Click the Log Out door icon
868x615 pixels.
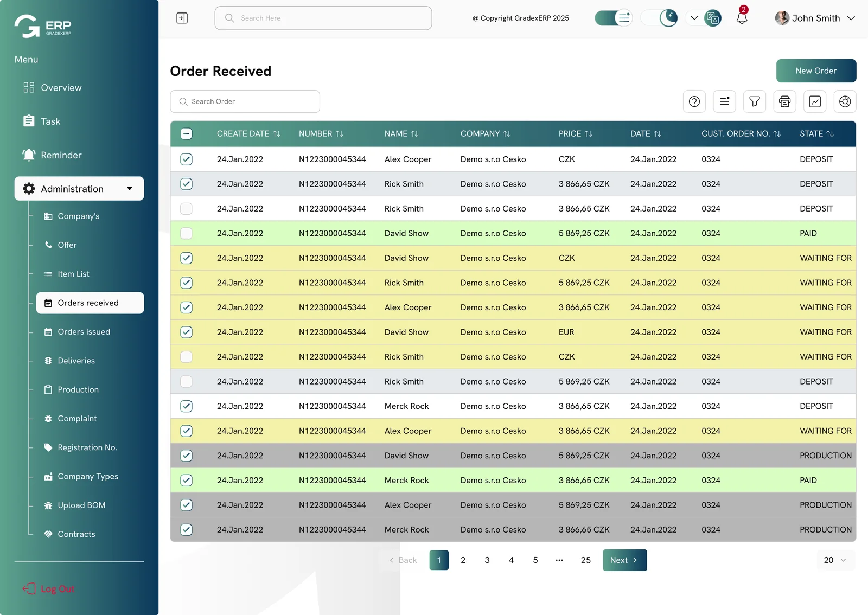tap(29, 588)
